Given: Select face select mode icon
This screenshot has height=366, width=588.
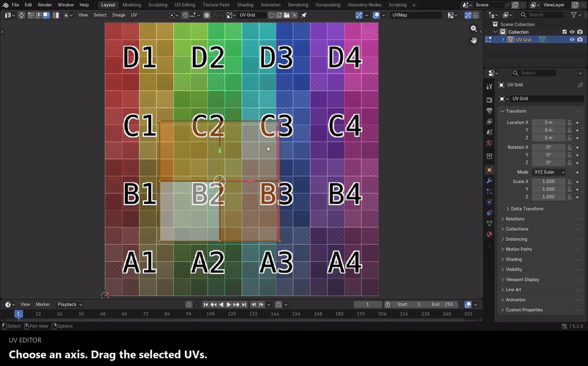Looking at the screenshot, I should coord(46,15).
